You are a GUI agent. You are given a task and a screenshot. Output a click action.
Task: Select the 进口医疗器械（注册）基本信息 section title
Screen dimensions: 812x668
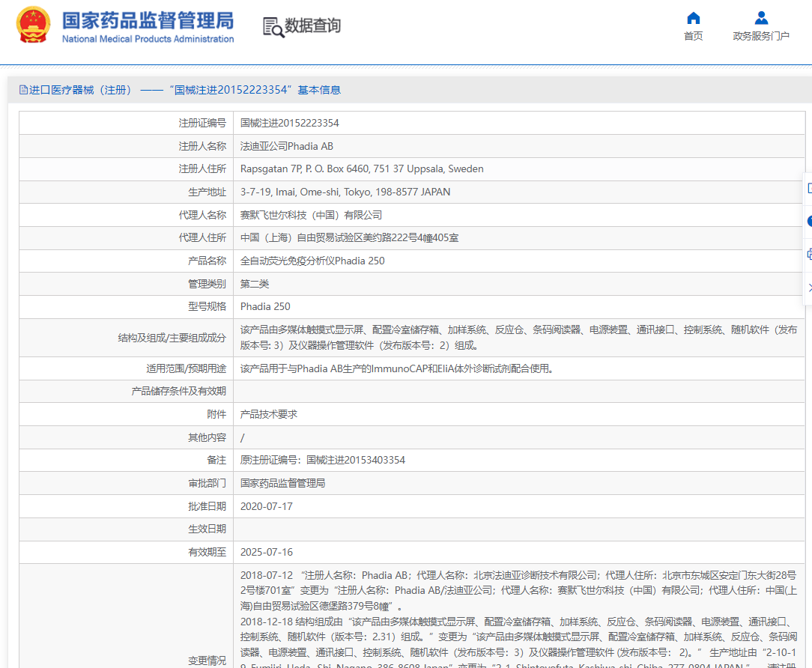pyautogui.click(x=185, y=90)
